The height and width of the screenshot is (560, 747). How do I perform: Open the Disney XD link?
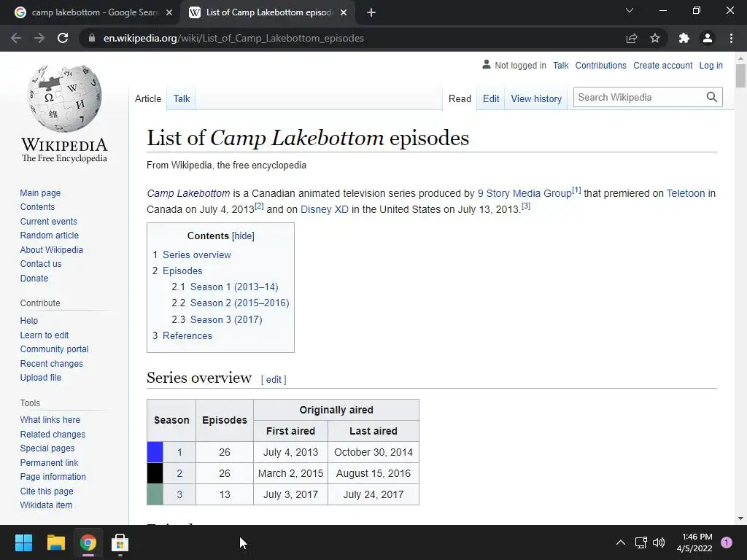[x=325, y=209]
